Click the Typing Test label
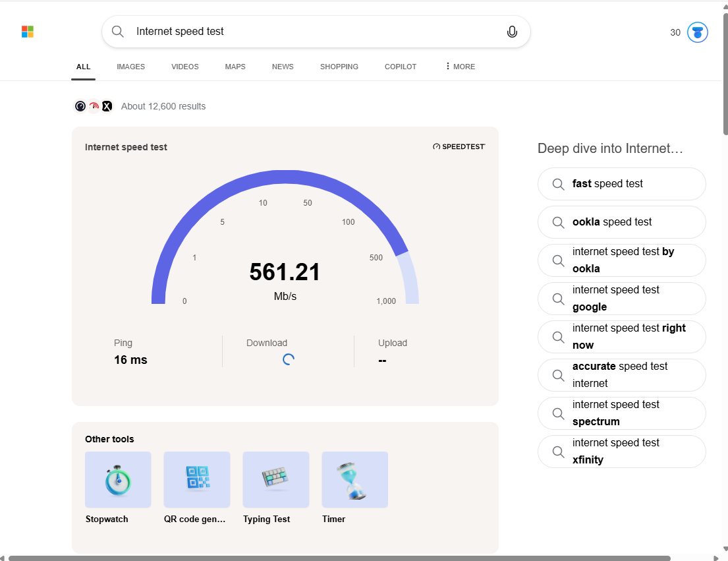This screenshot has height=561, width=728. point(267,519)
